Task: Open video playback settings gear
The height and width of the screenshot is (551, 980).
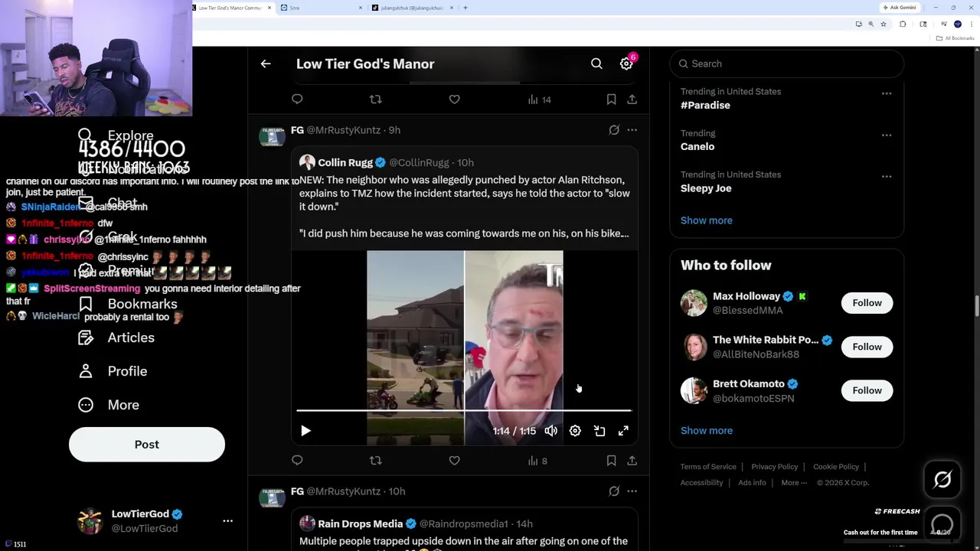Action: pyautogui.click(x=575, y=431)
